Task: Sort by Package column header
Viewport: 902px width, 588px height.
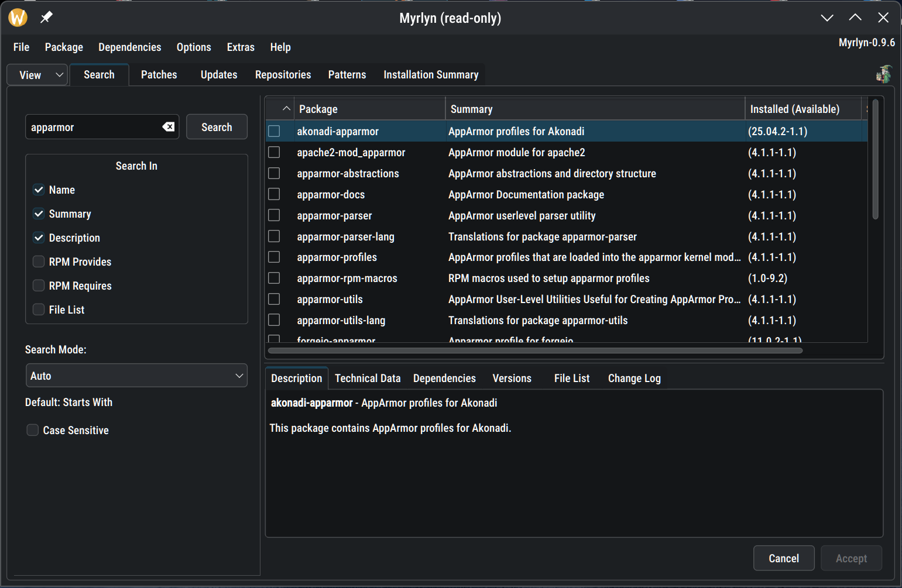Action: click(370, 109)
